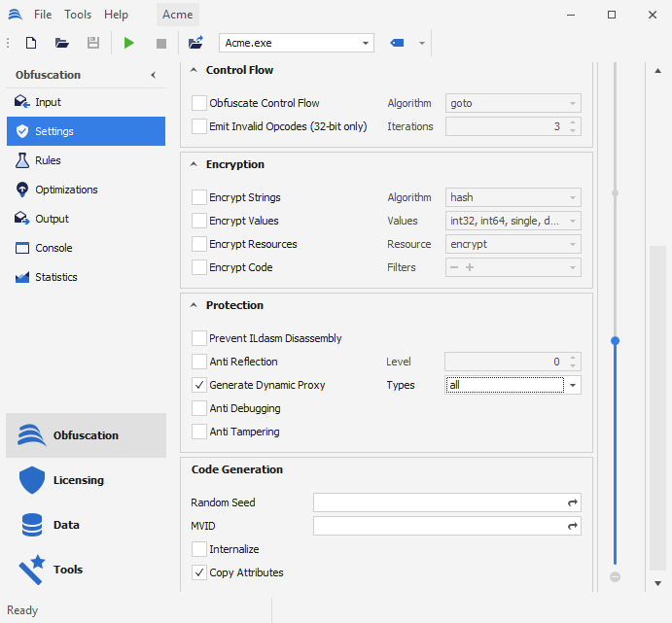Switch to the Licensing module
Viewport: 672px width, 623px height.
click(78, 480)
